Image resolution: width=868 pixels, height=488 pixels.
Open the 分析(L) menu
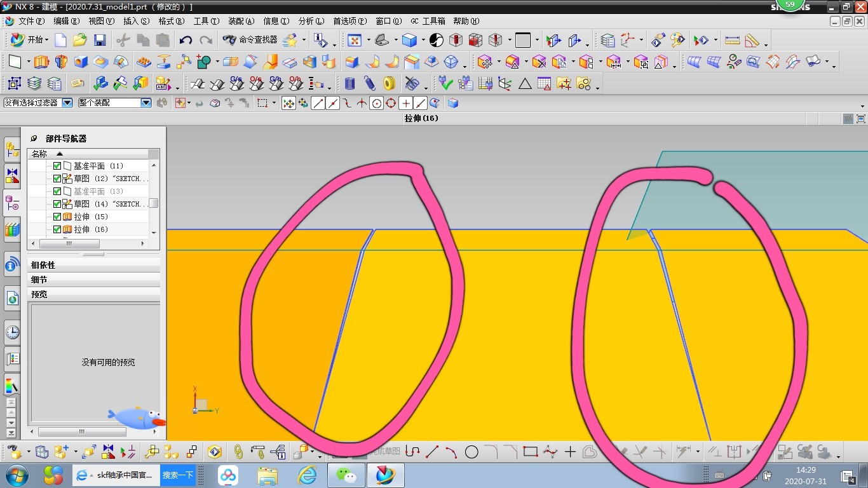pos(311,21)
